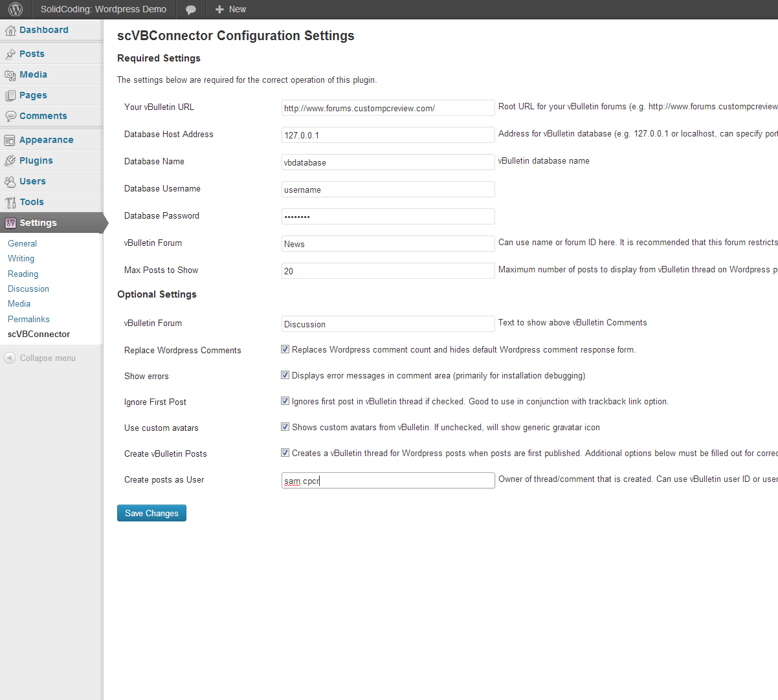Click the Max Posts to Show field
The height and width of the screenshot is (700, 778).
pyautogui.click(x=388, y=270)
